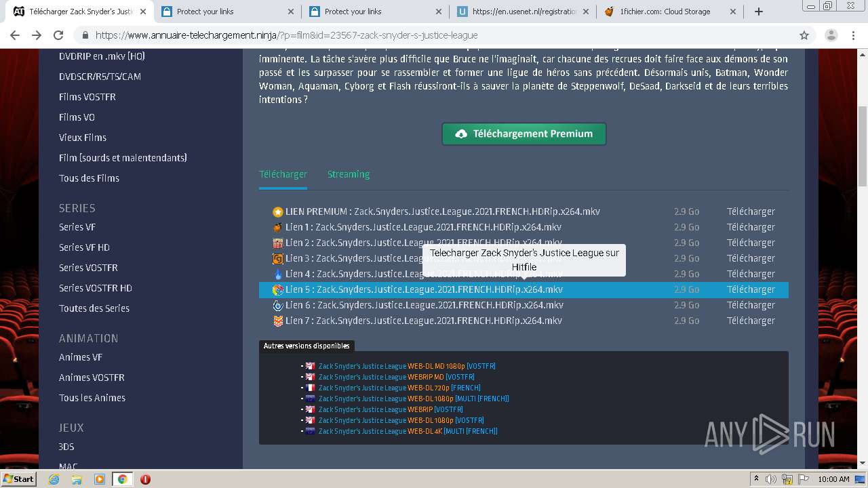The width and height of the screenshot is (868, 488).
Task: Open Internet Explorer from the taskbar
Action: coord(54,479)
